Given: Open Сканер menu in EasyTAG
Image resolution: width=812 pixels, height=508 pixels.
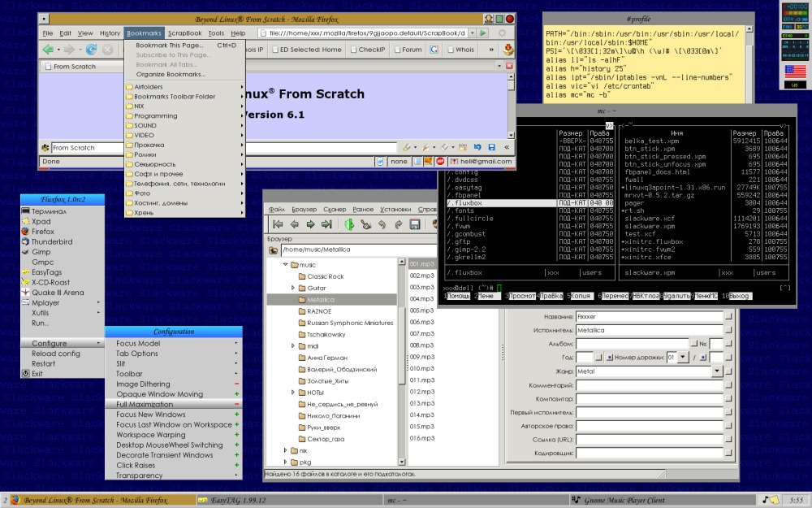Looking at the screenshot, I should [335, 209].
